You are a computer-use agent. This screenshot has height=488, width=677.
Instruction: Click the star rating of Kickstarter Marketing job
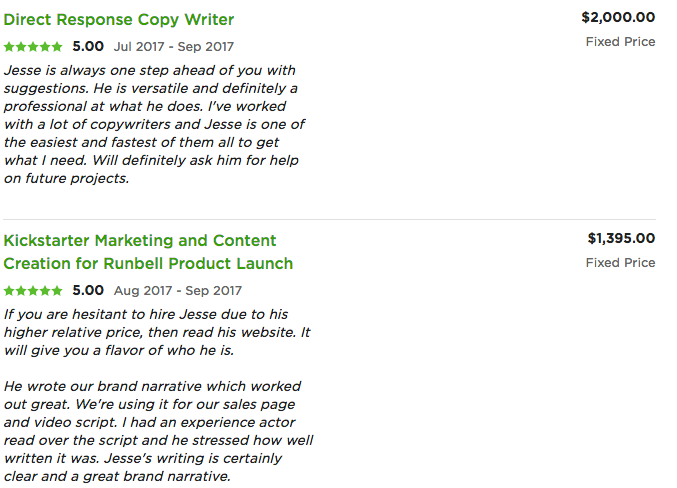pos(33,291)
